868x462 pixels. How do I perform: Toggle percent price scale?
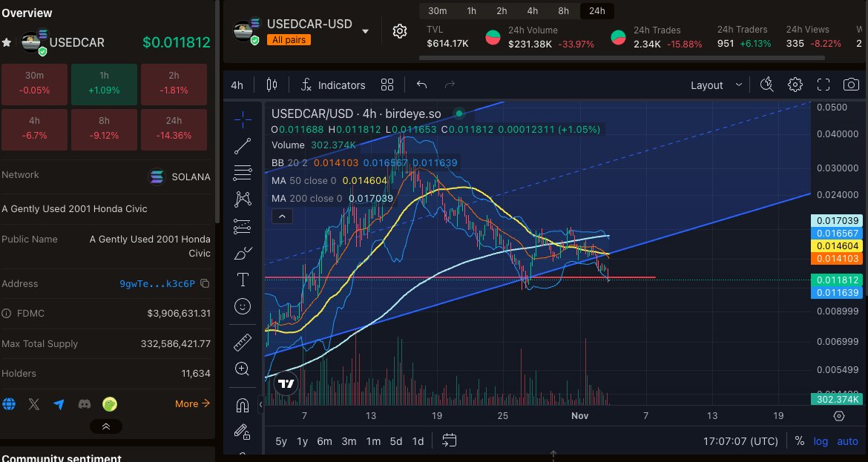pos(799,441)
